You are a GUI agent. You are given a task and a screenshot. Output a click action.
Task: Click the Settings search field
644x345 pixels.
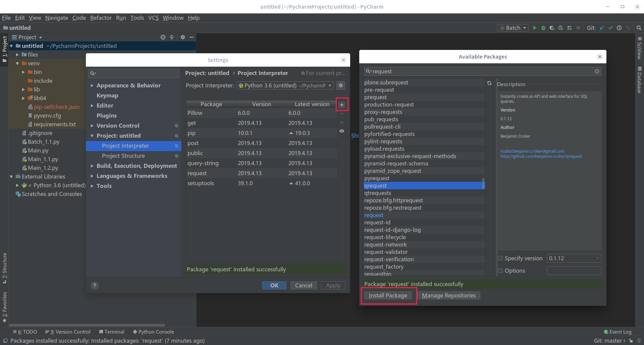pos(133,73)
